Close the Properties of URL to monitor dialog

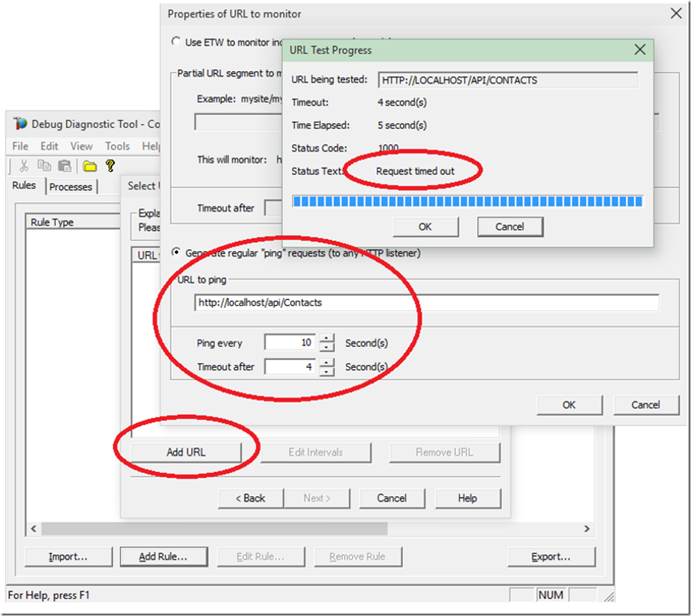(x=676, y=13)
